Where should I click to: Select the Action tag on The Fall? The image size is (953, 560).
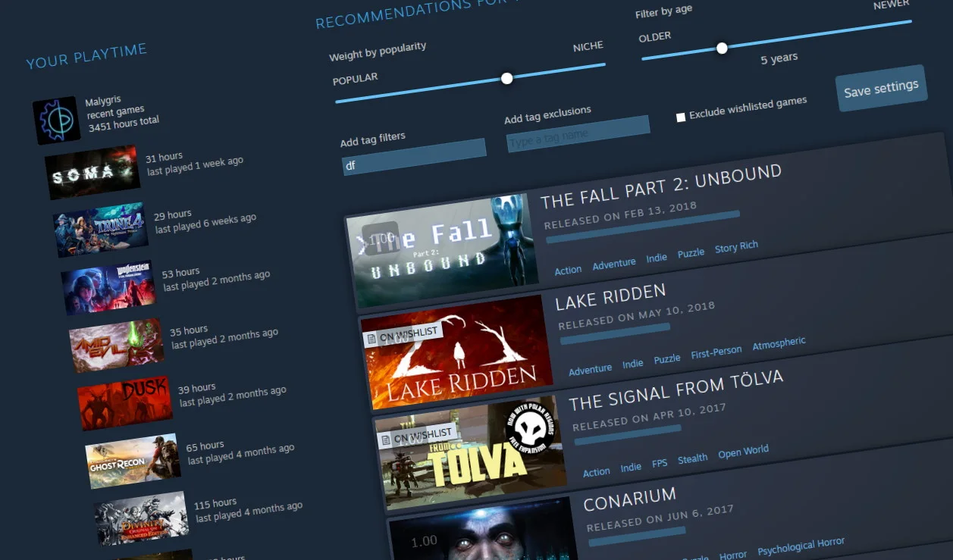tap(568, 270)
